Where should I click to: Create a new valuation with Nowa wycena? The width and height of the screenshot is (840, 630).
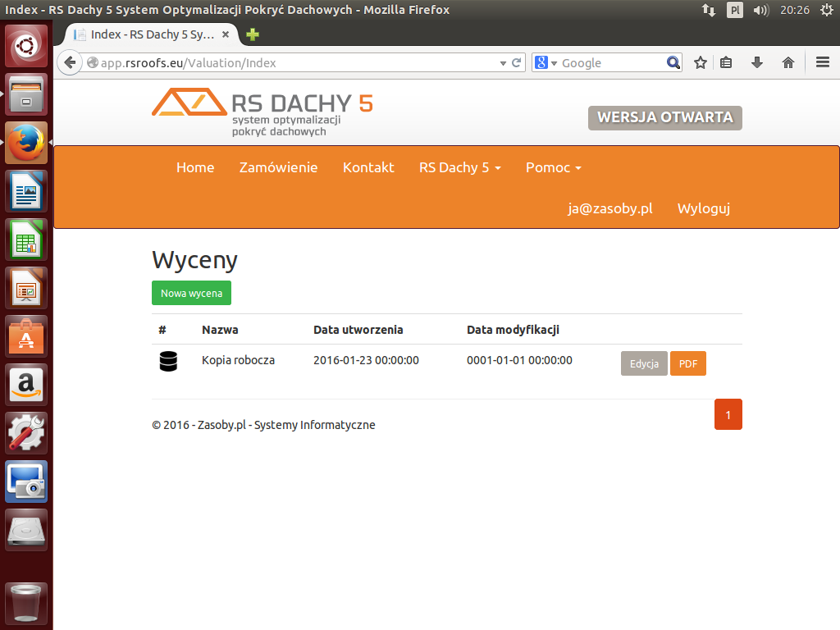(x=191, y=294)
